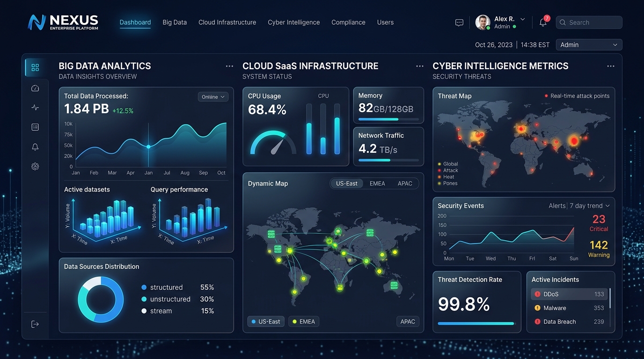Screen dimensions: 644x359
Task: Open the activity pulse sidebar icon
Action: [x=35, y=108]
